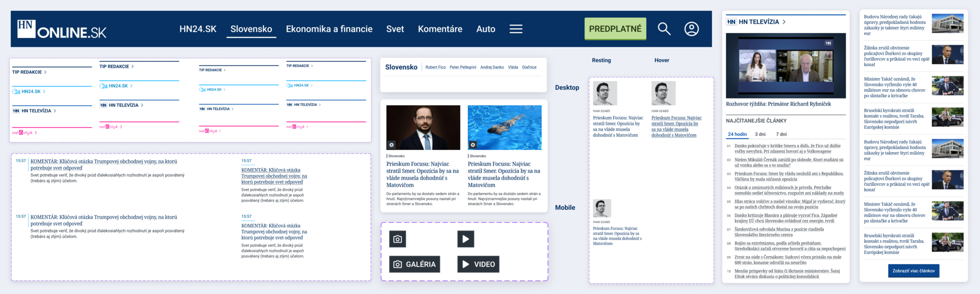Open article 07 Šimkovičová odvolala Murína

(779, 232)
